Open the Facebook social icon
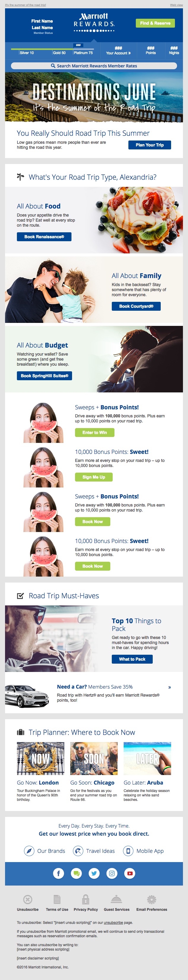The width and height of the screenshot is (188, 980). click(x=58, y=873)
